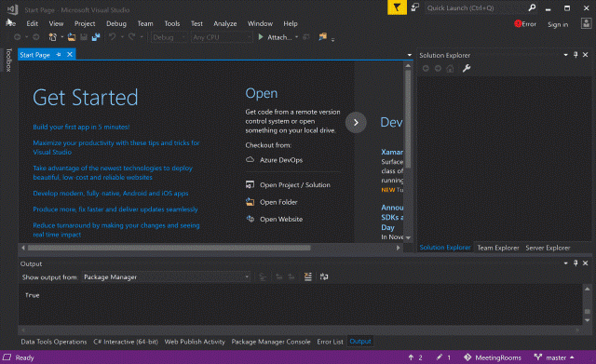This screenshot has height=364, width=596.
Task: Toggle word wrap in Output window
Action: 324,277
